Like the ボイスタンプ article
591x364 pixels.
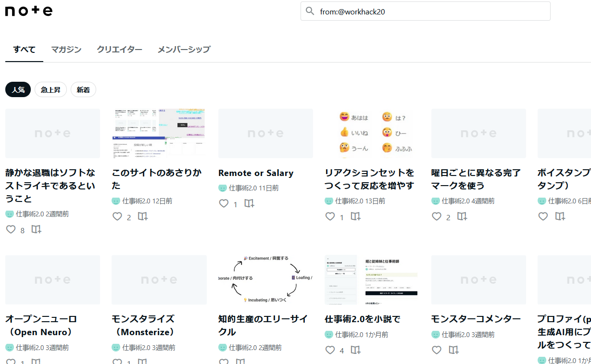pos(543,217)
